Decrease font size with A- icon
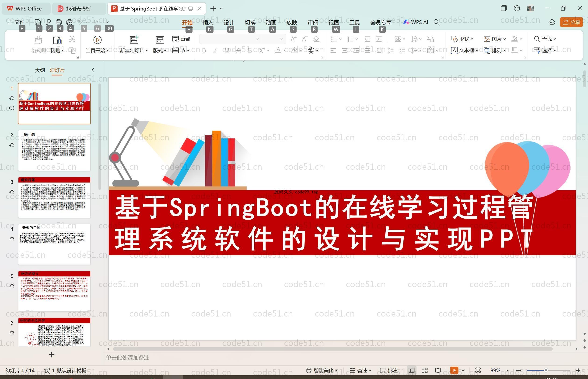 point(305,39)
